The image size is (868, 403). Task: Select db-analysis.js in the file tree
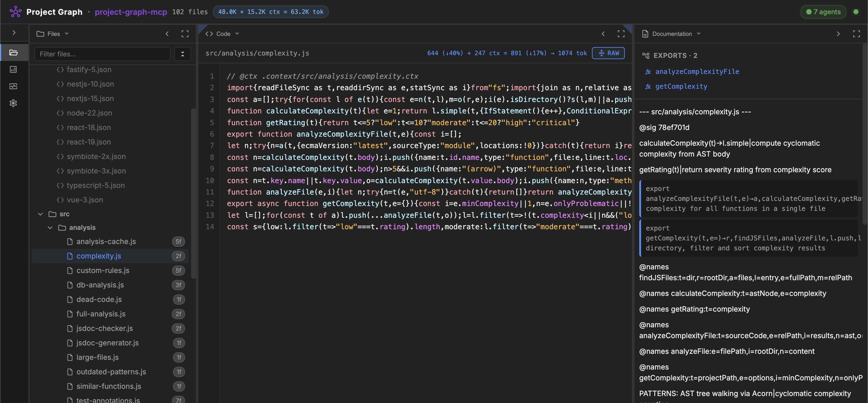(99, 285)
